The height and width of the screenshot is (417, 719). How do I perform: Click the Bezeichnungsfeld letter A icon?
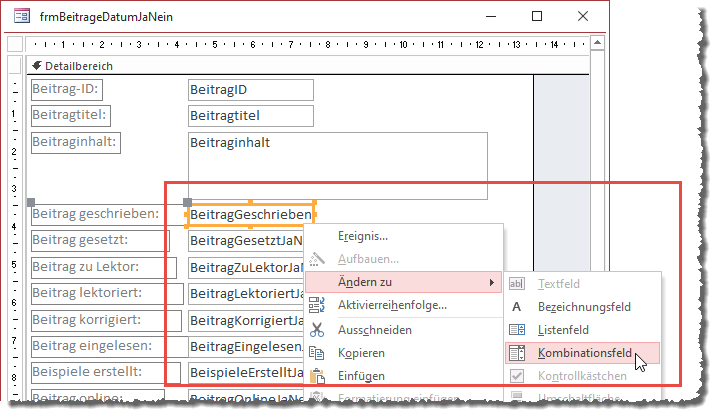tap(517, 307)
